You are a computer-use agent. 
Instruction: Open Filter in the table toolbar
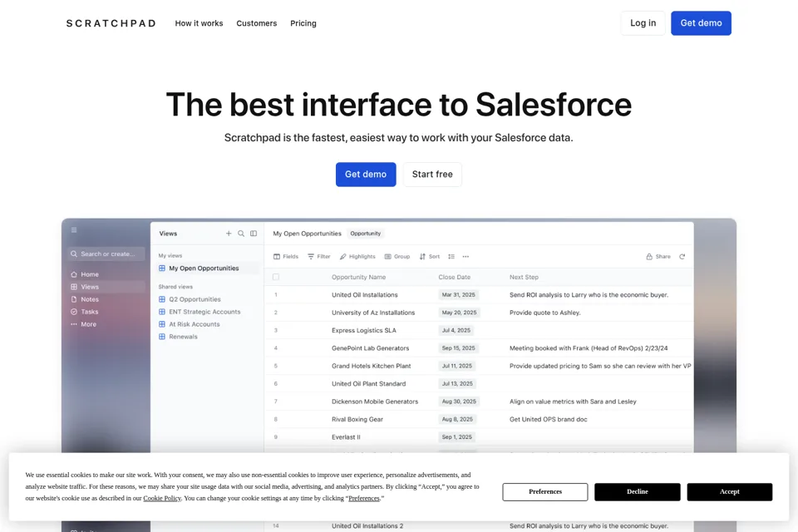click(x=319, y=257)
